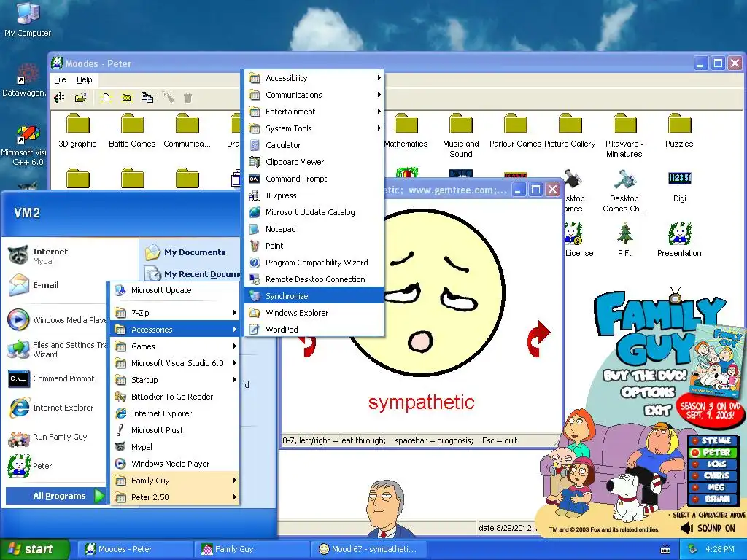This screenshot has height=560, width=747.
Task: Select the highlighted Synchronize menu entry
Action: coord(314,296)
